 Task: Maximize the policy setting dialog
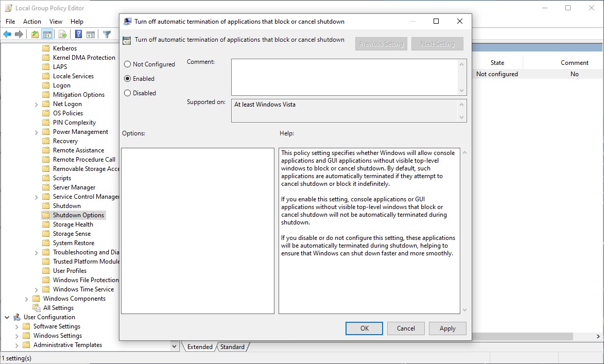[x=436, y=21]
